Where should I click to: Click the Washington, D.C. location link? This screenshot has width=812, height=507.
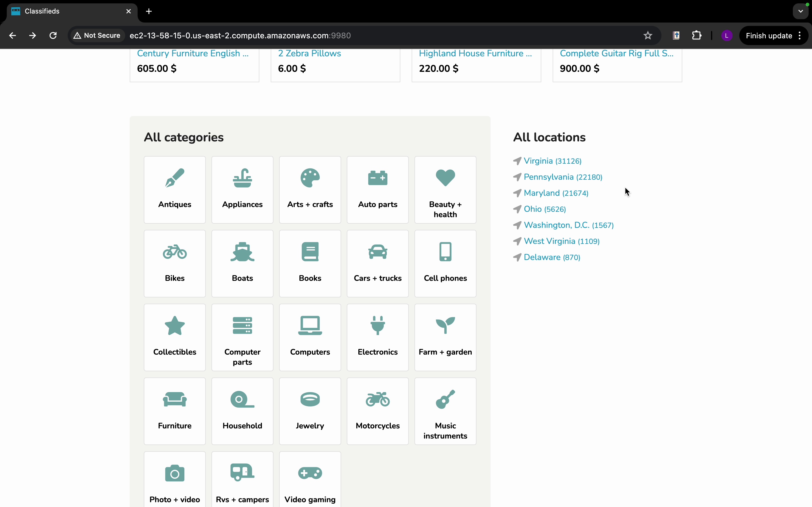(x=556, y=225)
